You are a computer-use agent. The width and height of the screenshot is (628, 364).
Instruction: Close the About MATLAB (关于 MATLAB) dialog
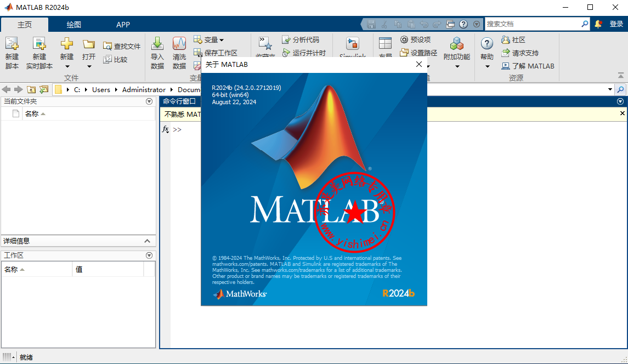point(419,64)
